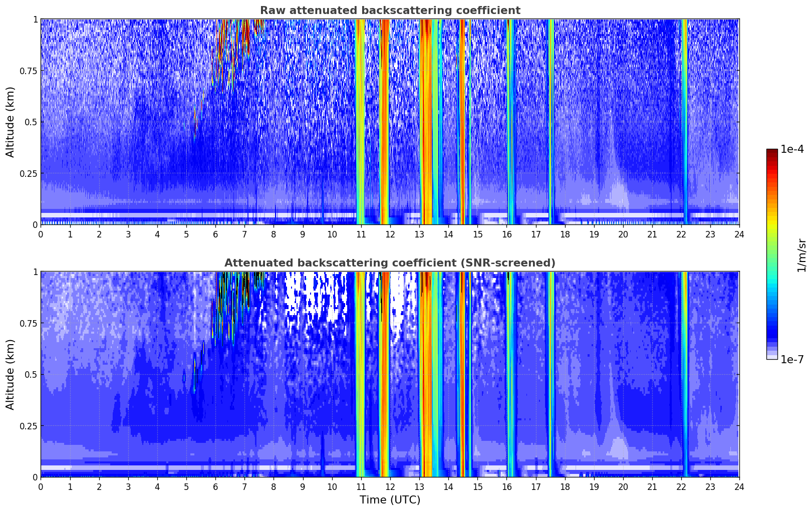Click the "Time (UTC)" axis label
This screenshot has height=511, width=812.
coord(390,500)
